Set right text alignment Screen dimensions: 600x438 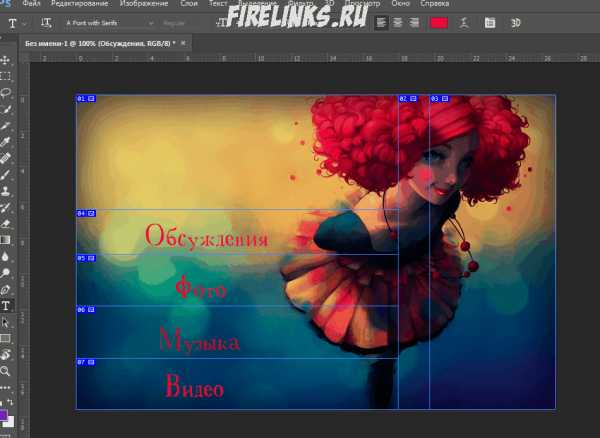click(x=414, y=23)
